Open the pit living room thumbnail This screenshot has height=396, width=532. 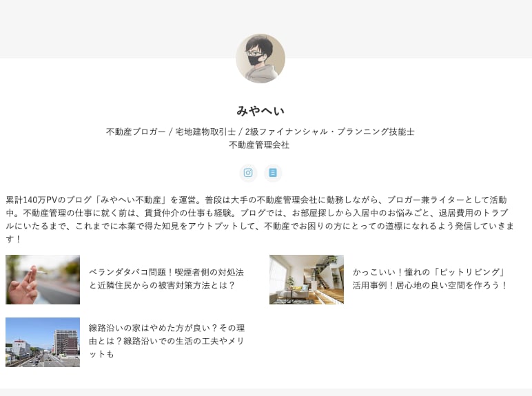307,280
